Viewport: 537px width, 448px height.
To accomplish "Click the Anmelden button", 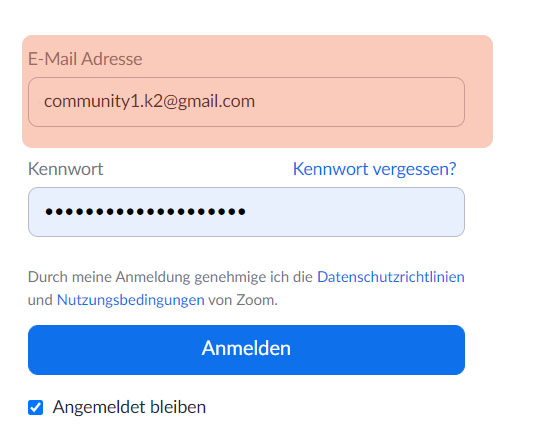I will [x=246, y=350].
